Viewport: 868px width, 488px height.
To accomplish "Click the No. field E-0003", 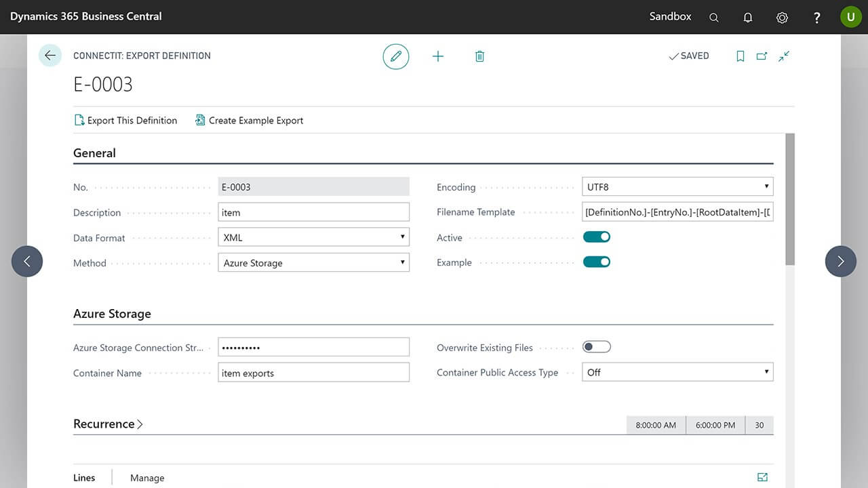I will point(314,186).
